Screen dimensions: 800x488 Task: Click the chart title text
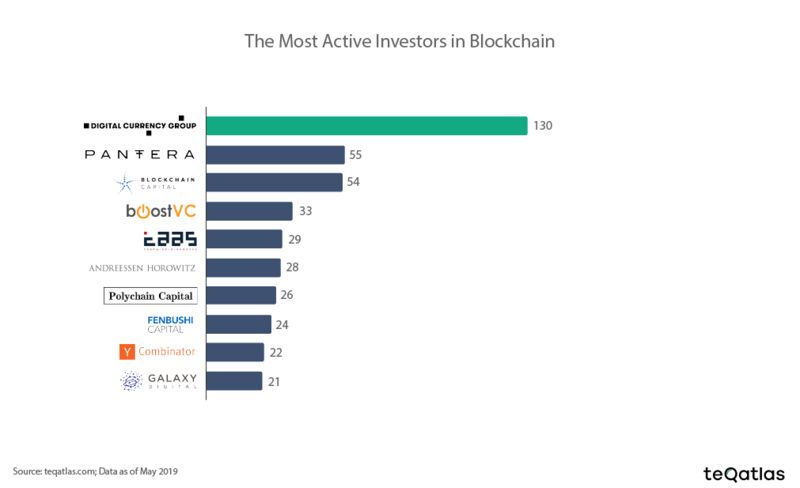coord(400,42)
